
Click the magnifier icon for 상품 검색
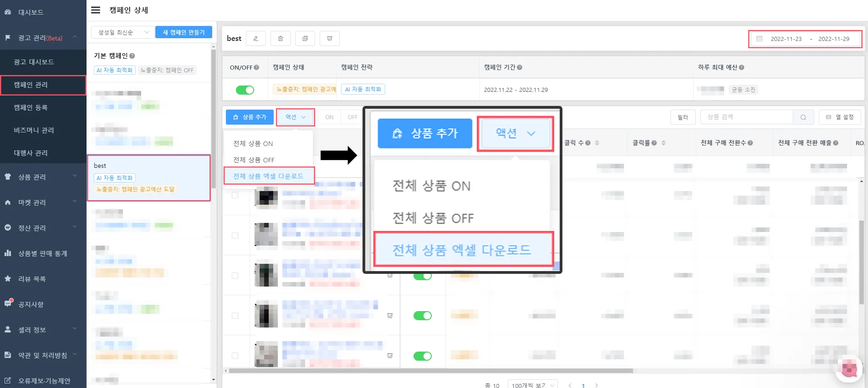(803, 117)
